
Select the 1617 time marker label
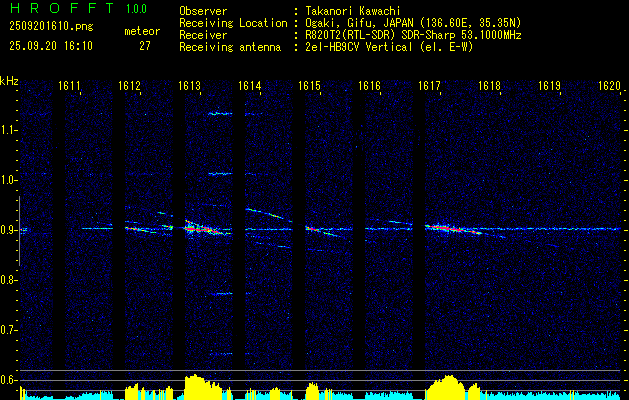pyautogui.click(x=429, y=85)
